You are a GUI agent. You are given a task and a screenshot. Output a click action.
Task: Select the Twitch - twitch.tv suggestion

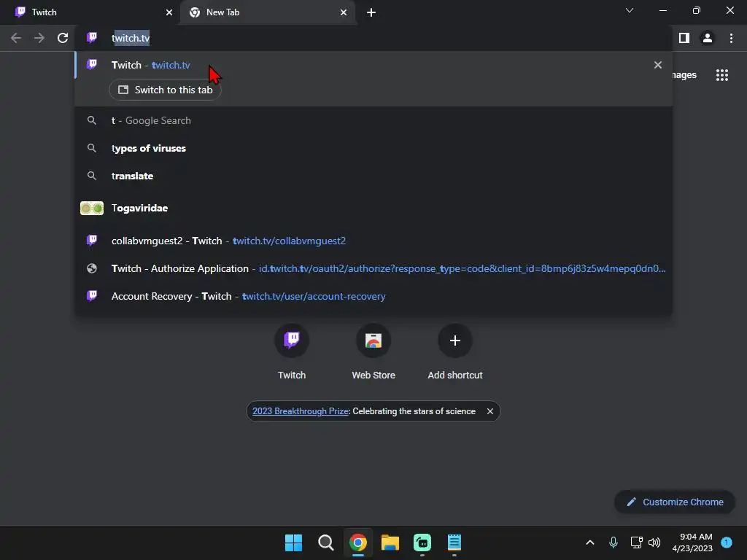373,65
